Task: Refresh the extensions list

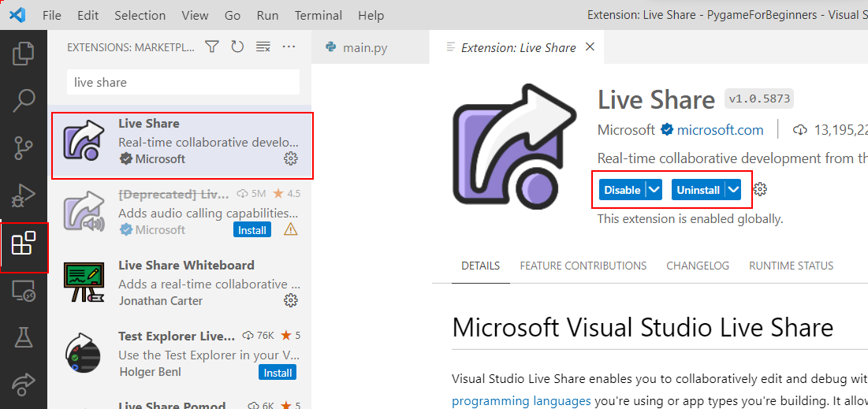Action: pos(237,47)
